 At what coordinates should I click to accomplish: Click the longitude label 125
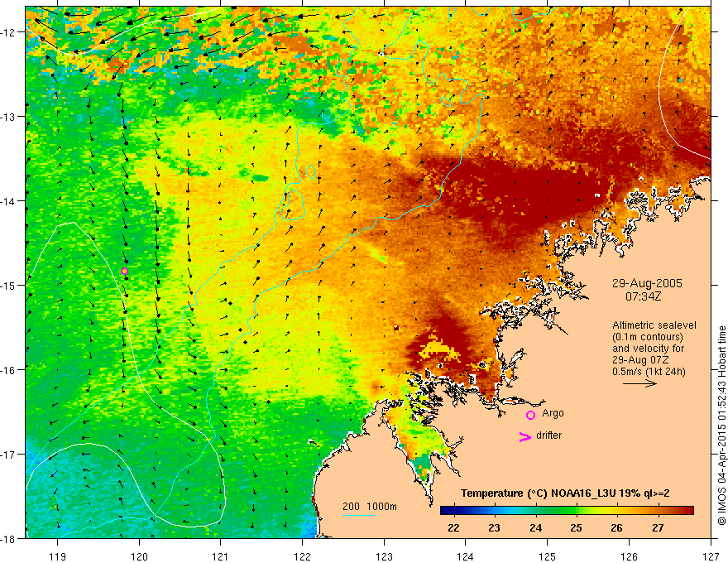click(x=547, y=556)
